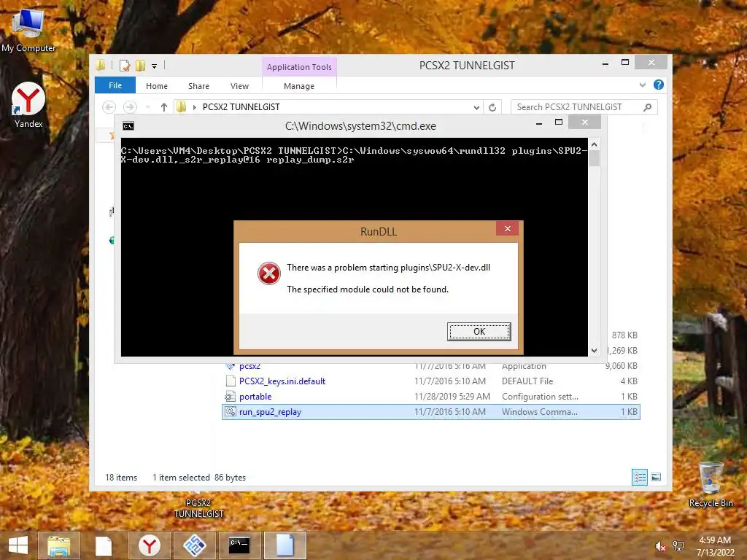Click the Explorer Forward navigation arrow

[130, 107]
